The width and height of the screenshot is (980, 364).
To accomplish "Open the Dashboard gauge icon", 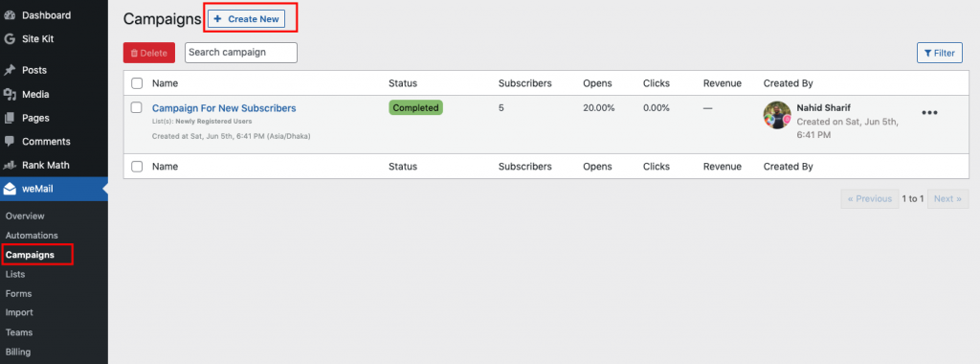I will pos(10,15).
